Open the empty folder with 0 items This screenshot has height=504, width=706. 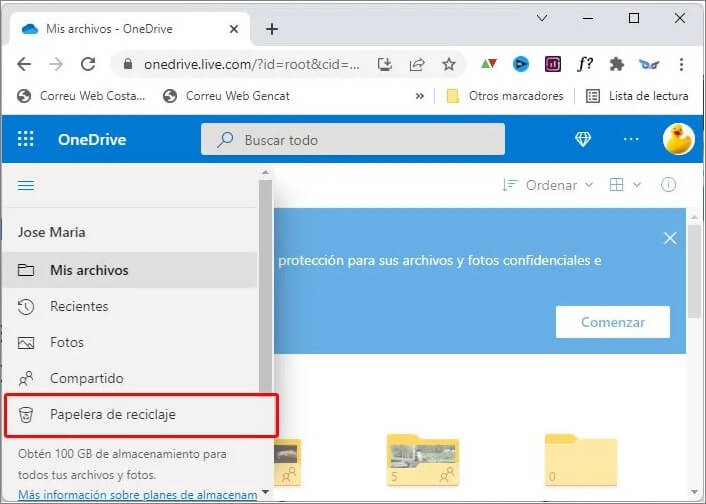(581, 460)
